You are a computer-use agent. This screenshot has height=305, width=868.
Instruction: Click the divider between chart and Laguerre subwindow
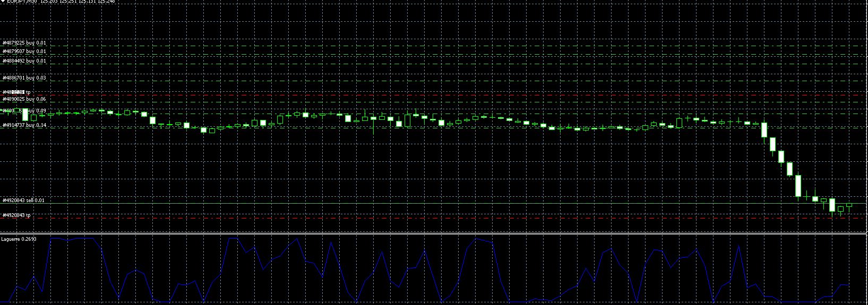(434, 233)
